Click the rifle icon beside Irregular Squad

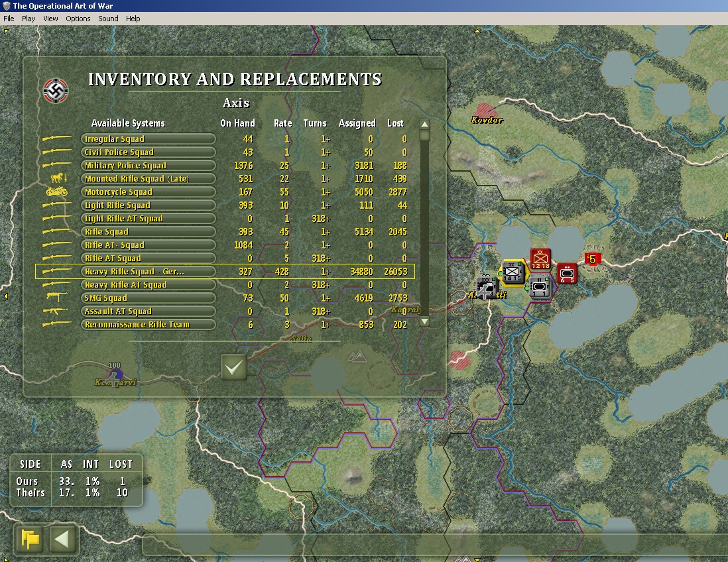click(56, 139)
